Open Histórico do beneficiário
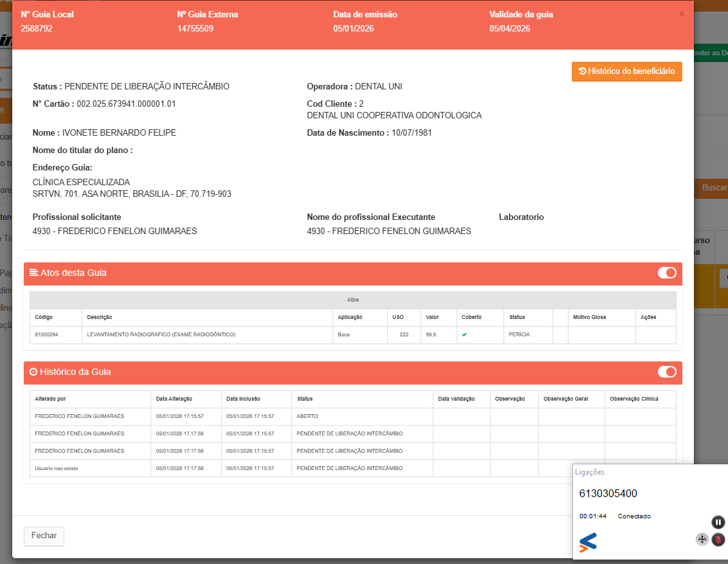Viewport: 728px width, 564px height. (626, 71)
